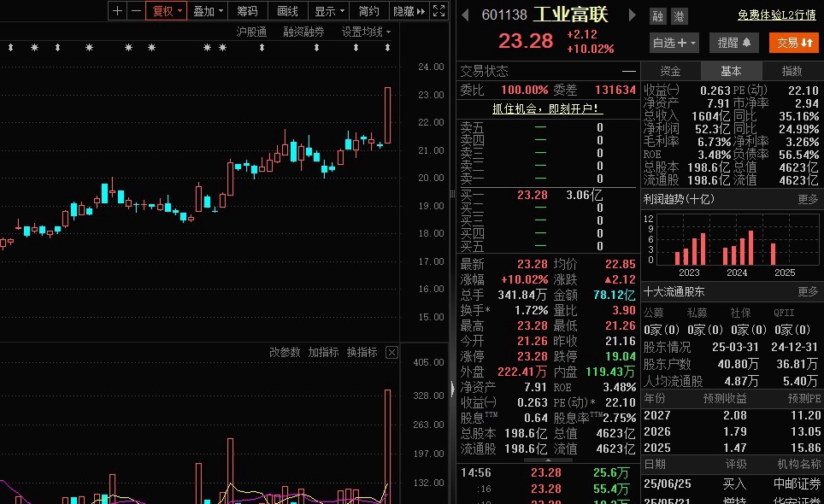
Task: Click the tallest volume bar
Action: point(388,446)
